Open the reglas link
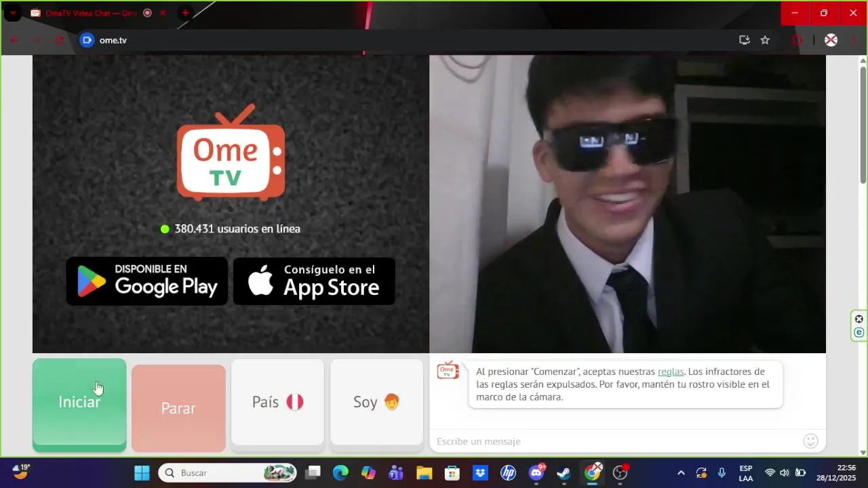The image size is (868, 488). click(671, 371)
